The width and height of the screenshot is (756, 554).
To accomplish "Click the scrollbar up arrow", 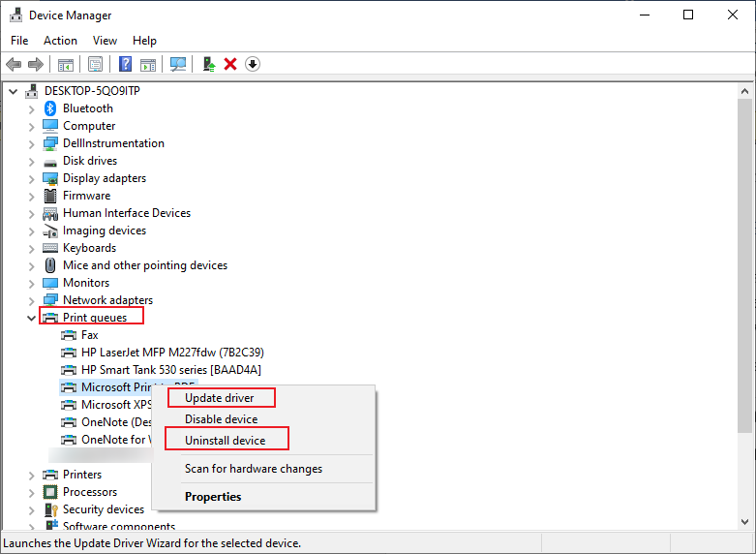I will pyautogui.click(x=745, y=91).
